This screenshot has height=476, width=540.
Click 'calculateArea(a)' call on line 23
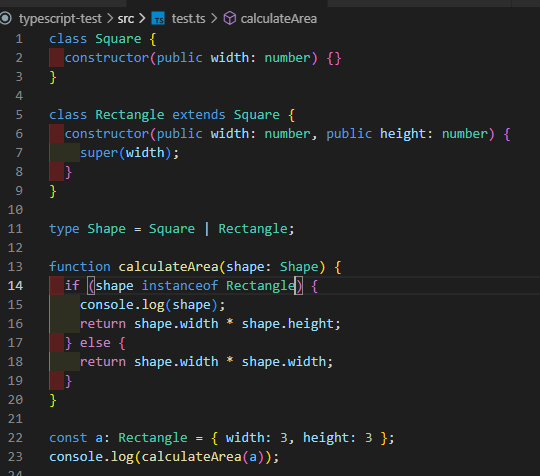tap(203, 457)
